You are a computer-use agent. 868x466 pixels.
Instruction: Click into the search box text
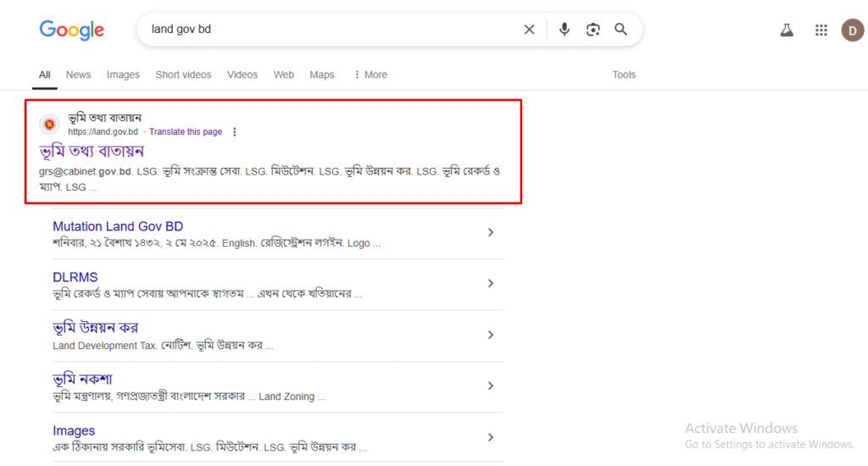tap(181, 30)
